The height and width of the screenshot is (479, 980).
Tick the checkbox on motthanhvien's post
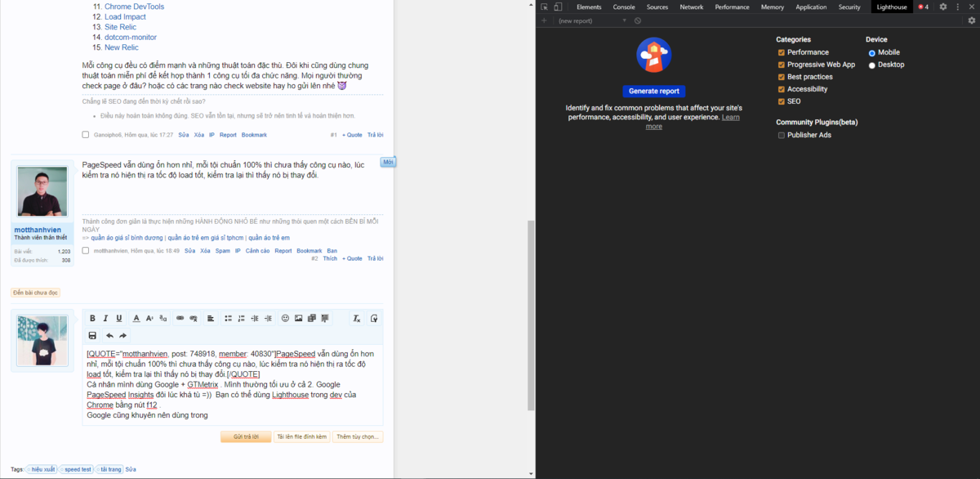coord(86,250)
